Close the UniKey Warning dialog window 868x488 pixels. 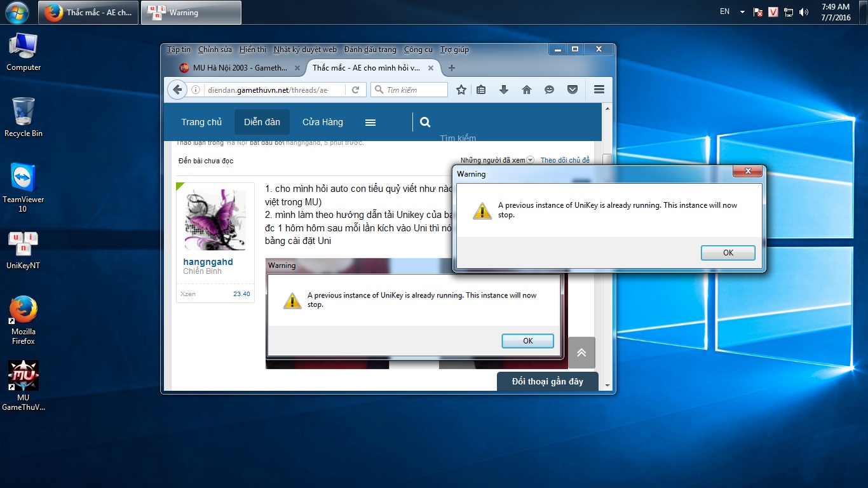748,172
